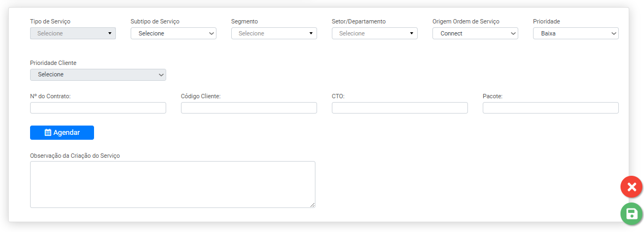Click the red cancel X button
The height and width of the screenshot is (232, 644).
coord(631,187)
